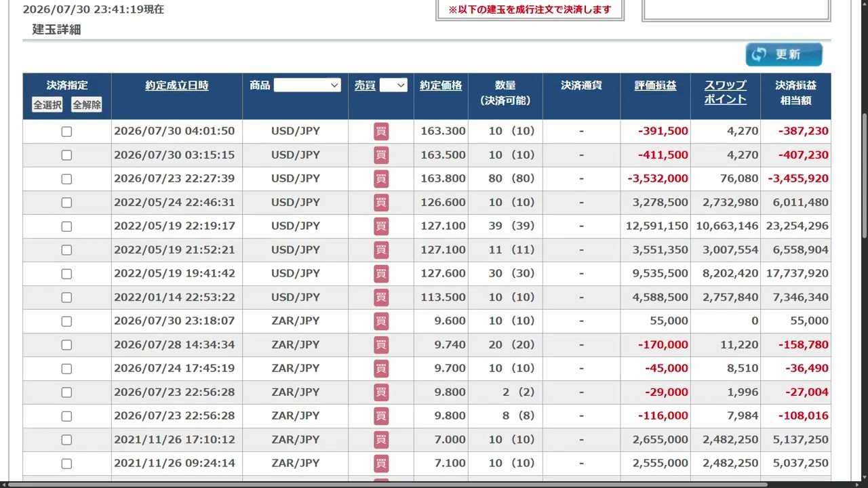Viewport: 868px width, 488px height.
Task: Click buy icon in quantity 8 (8) row
Action: tap(381, 416)
